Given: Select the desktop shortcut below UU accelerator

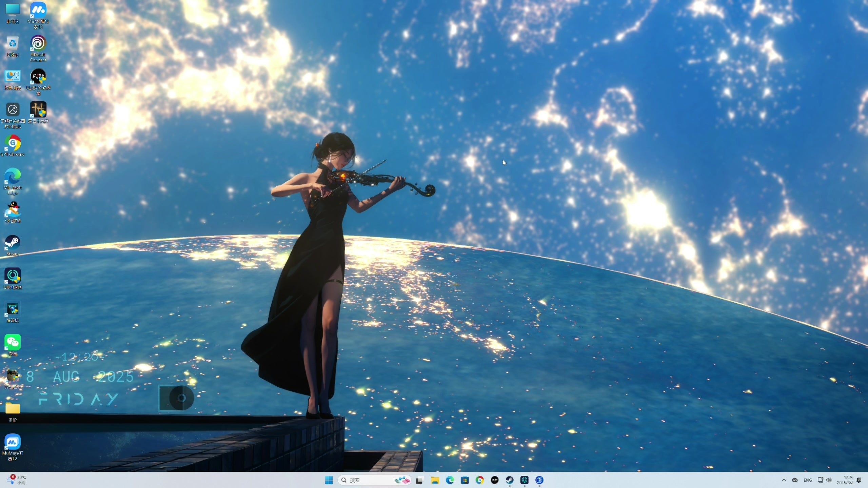Looking at the screenshot, I should (13, 312).
